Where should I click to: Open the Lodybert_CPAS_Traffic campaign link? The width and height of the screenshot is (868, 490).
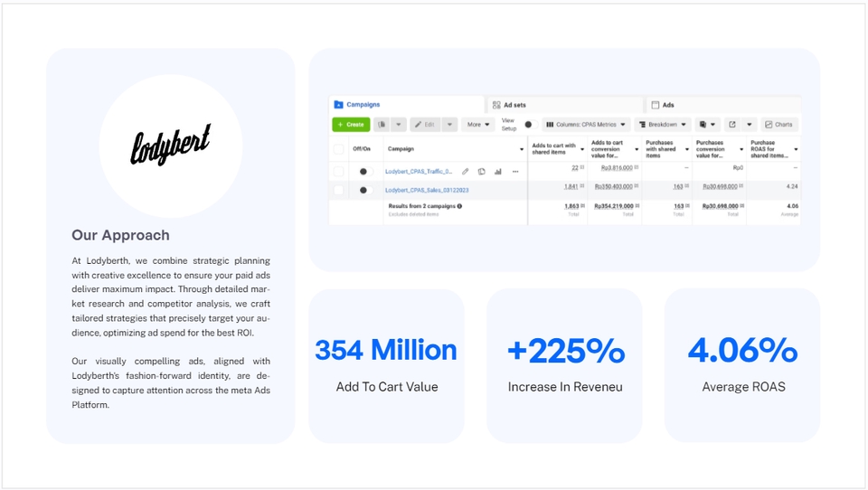tap(419, 172)
